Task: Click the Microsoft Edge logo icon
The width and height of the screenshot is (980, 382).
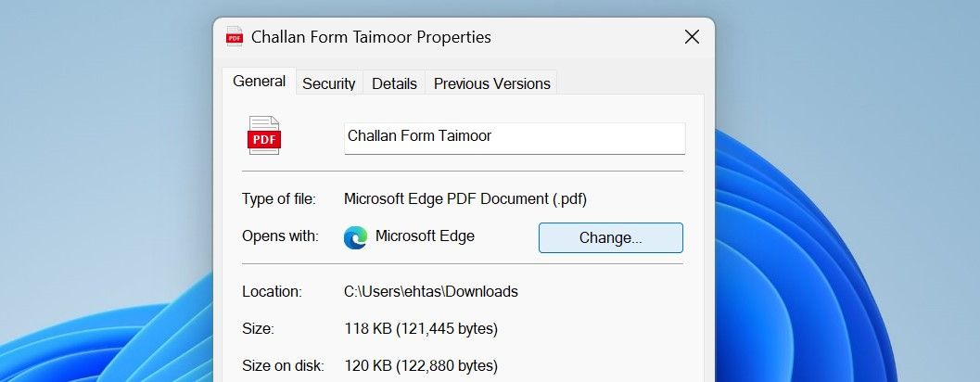Action: click(355, 237)
